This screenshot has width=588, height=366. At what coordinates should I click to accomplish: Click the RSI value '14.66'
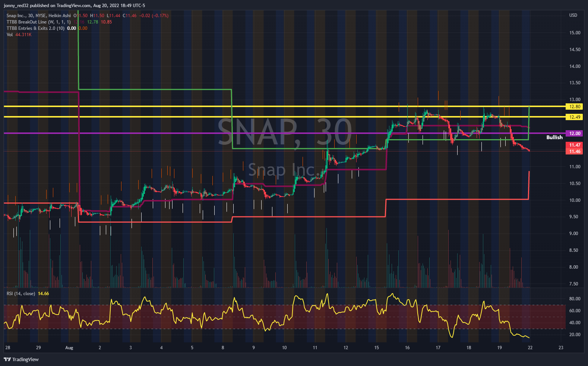(x=44, y=294)
